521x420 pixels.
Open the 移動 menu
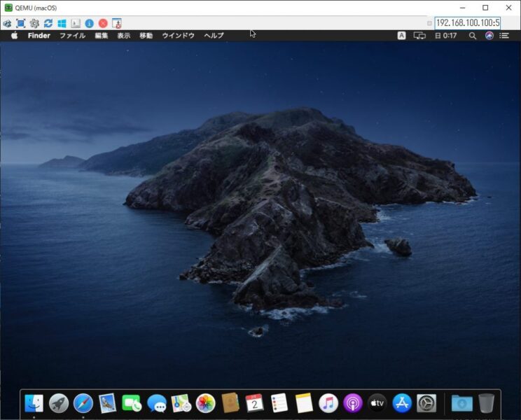pos(146,36)
